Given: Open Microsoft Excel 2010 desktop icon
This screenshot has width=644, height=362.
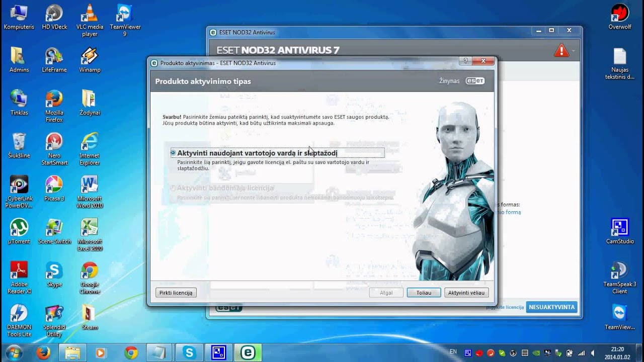Looking at the screenshot, I should point(90,235).
